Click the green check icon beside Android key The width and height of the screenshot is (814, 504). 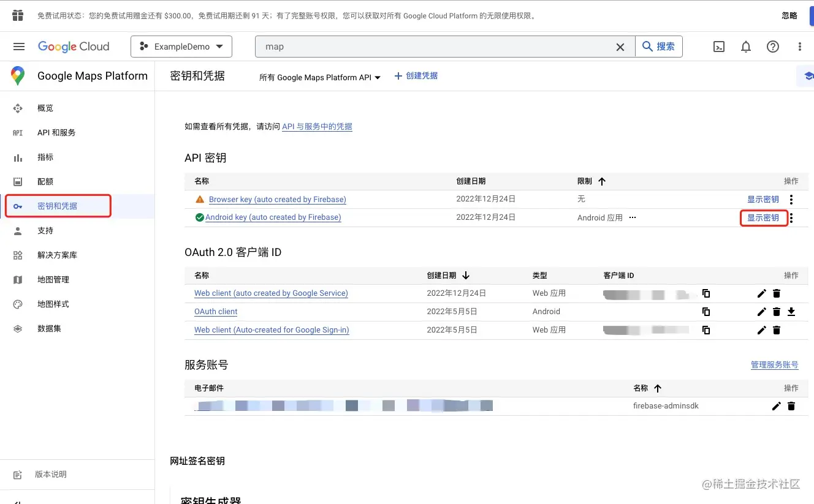click(x=200, y=217)
